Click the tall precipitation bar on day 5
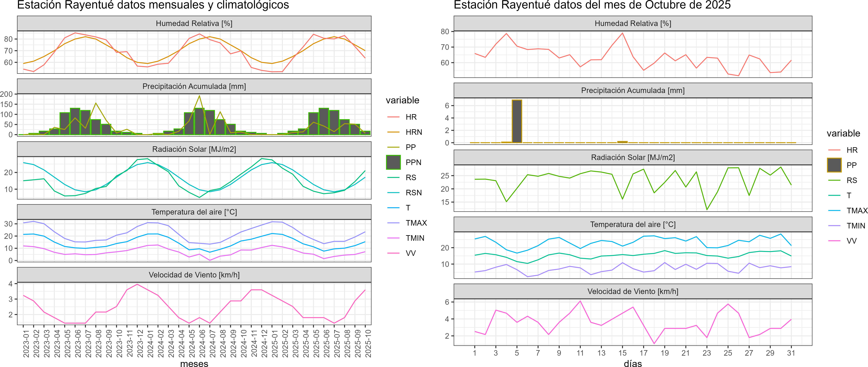 coord(517,121)
